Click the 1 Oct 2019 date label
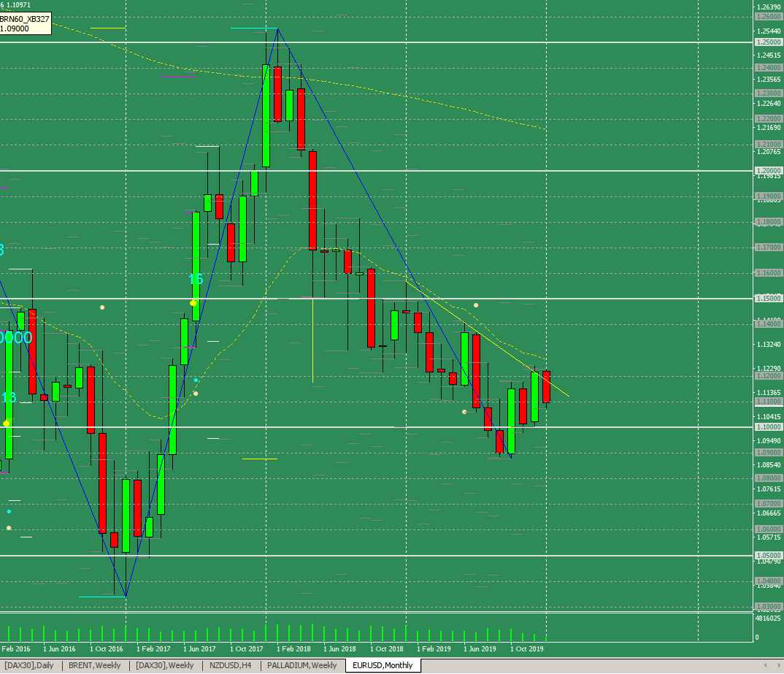 point(526,649)
